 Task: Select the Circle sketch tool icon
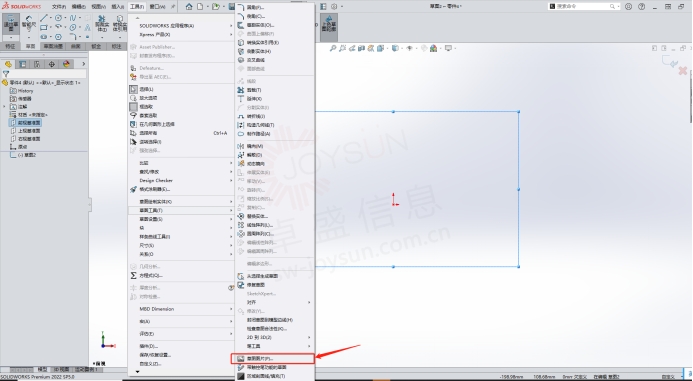coord(58,18)
